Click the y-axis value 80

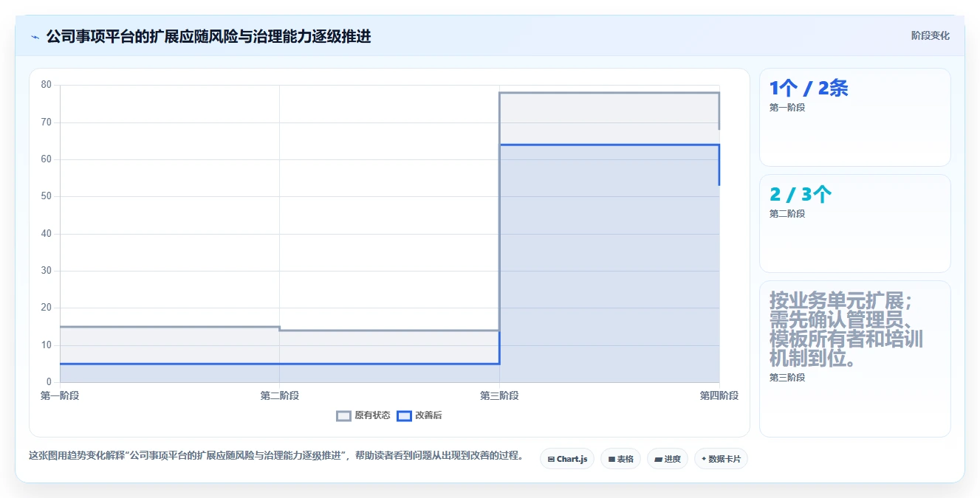pos(47,85)
